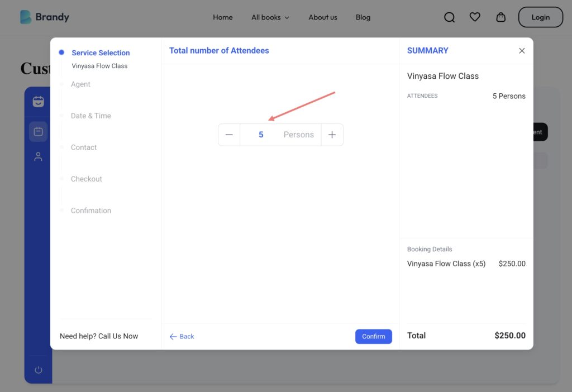Click Need help? Call Us Now
This screenshot has height=392, width=572.
click(99, 336)
